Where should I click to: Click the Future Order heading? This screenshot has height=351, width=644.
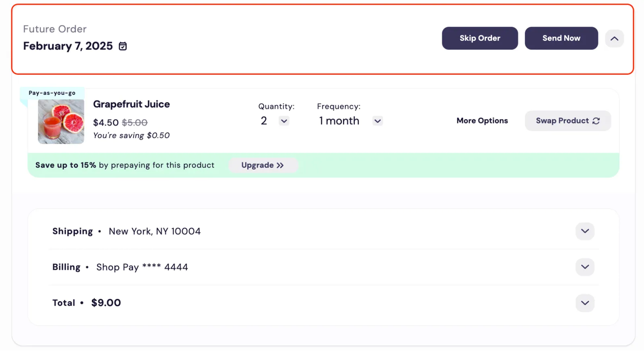pos(55,29)
